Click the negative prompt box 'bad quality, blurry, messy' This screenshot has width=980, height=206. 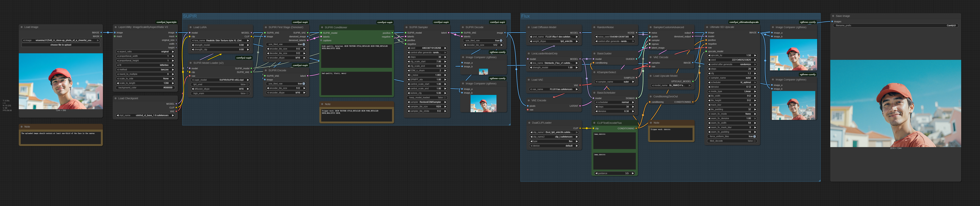pyautogui.click(x=356, y=83)
